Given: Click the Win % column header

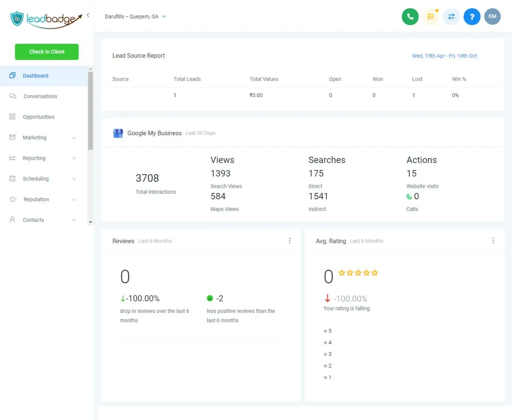Looking at the screenshot, I should [x=459, y=79].
